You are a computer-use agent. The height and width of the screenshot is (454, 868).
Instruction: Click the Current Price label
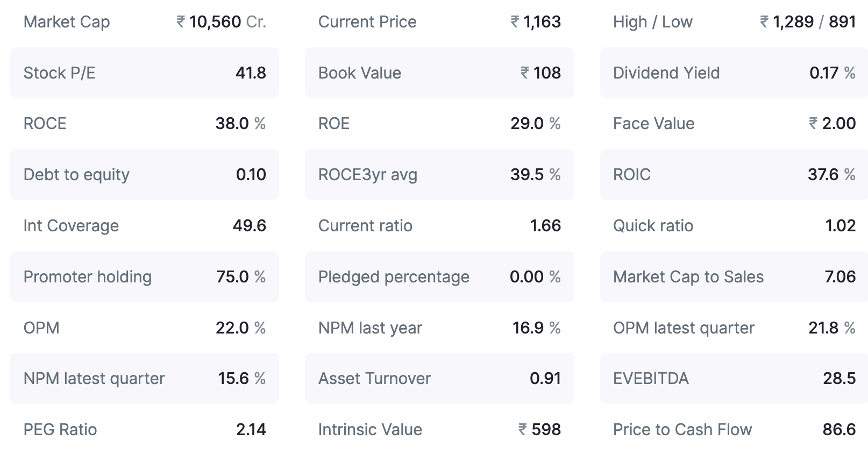(x=367, y=22)
